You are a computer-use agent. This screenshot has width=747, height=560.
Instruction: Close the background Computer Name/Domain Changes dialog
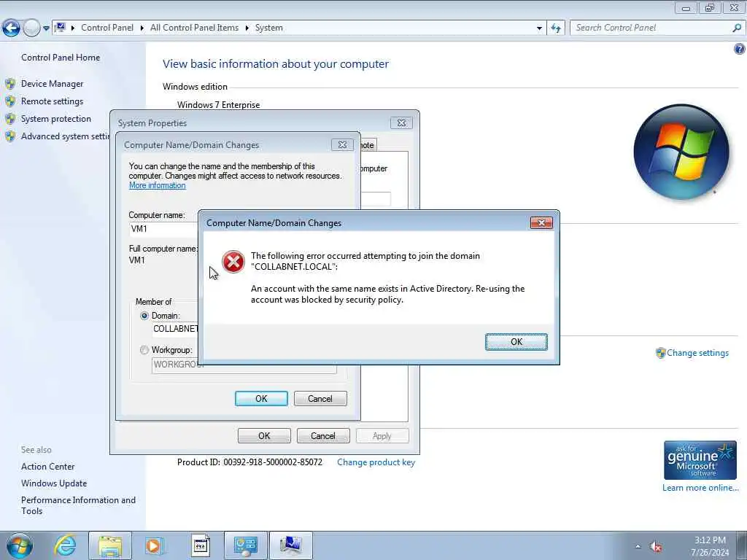342,145
